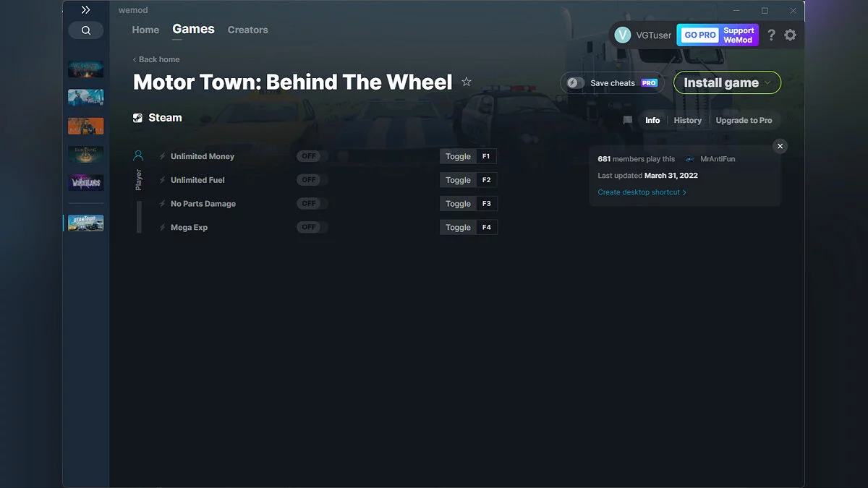
Task: Open the search in the sidebar
Action: click(x=85, y=30)
